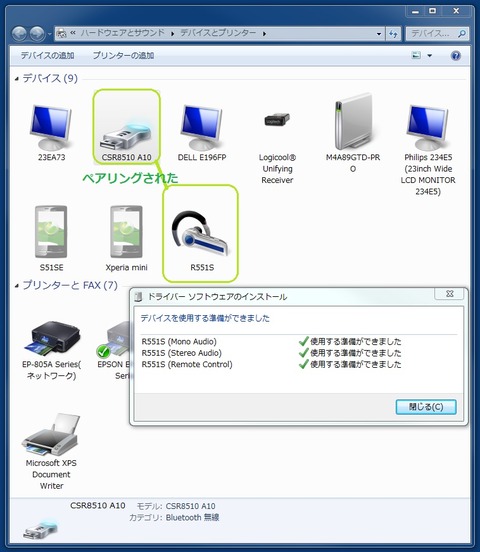Select the M4A89GTD-PRO computer icon
The height and width of the screenshot is (552, 480).
353,122
